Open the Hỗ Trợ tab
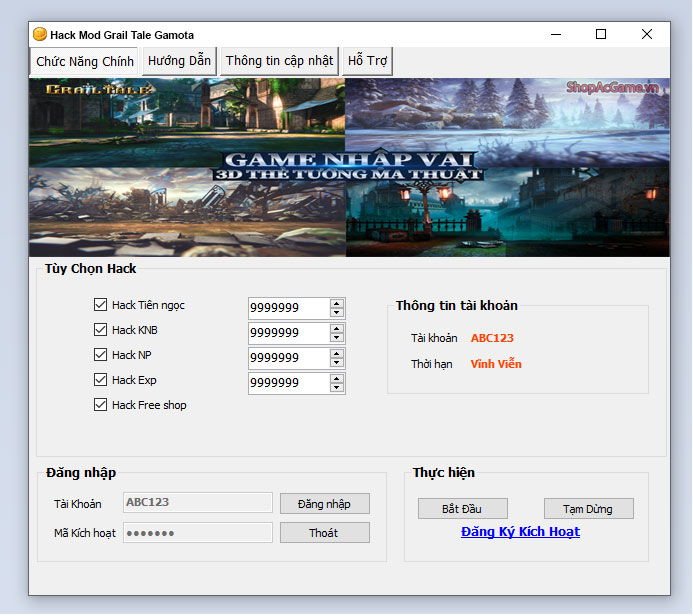Viewport: 693px width, 616px height. point(367,61)
